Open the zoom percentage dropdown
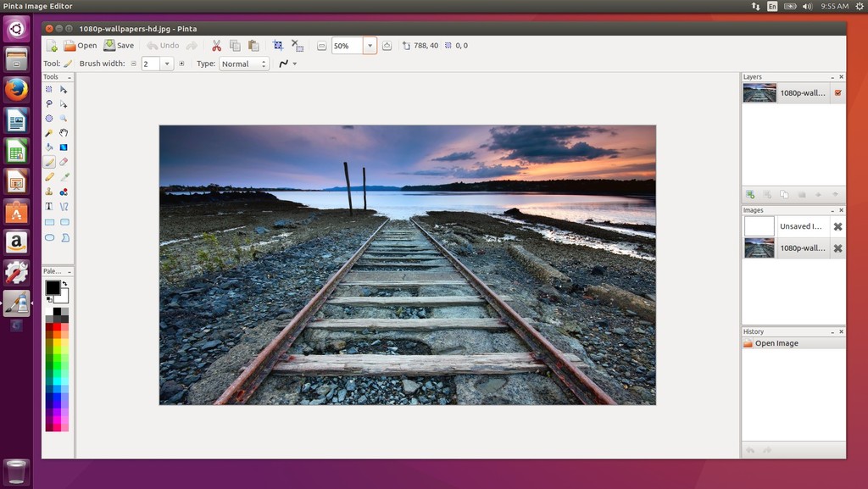 [x=370, y=46]
